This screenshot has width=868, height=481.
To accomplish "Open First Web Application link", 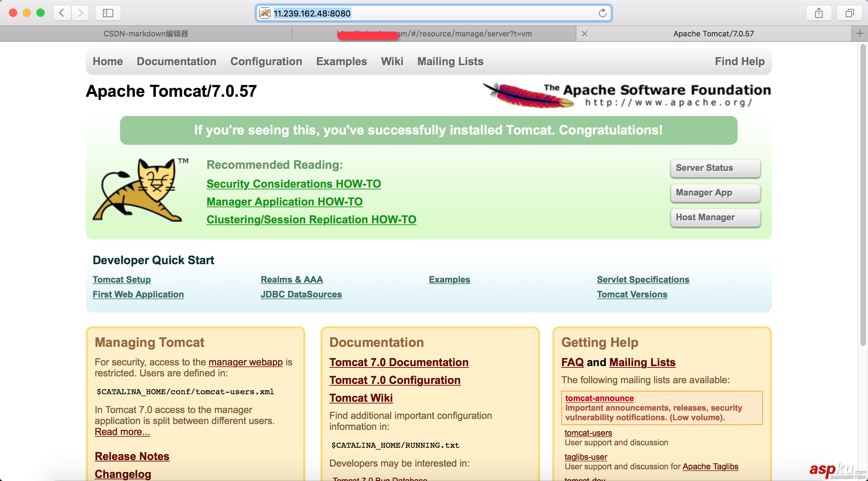I will click(x=138, y=294).
